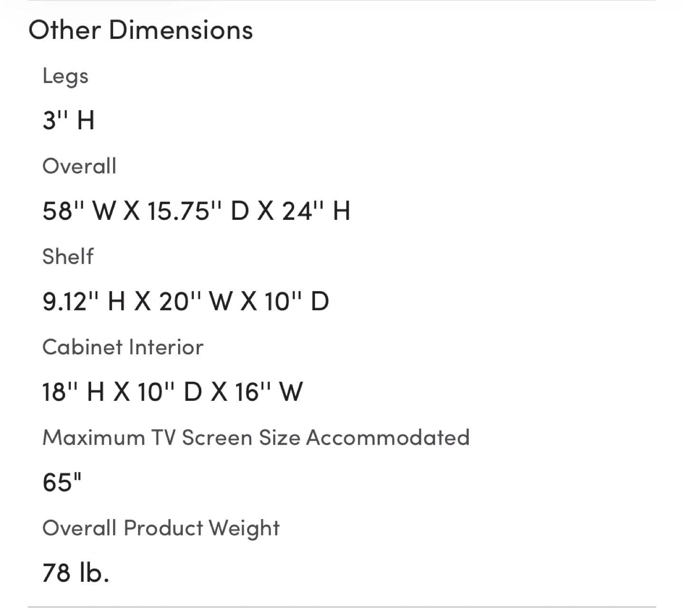This screenshot has height=616, width=684.
Task: Click the 18'' H cabinet interior height
Action: 73,392
